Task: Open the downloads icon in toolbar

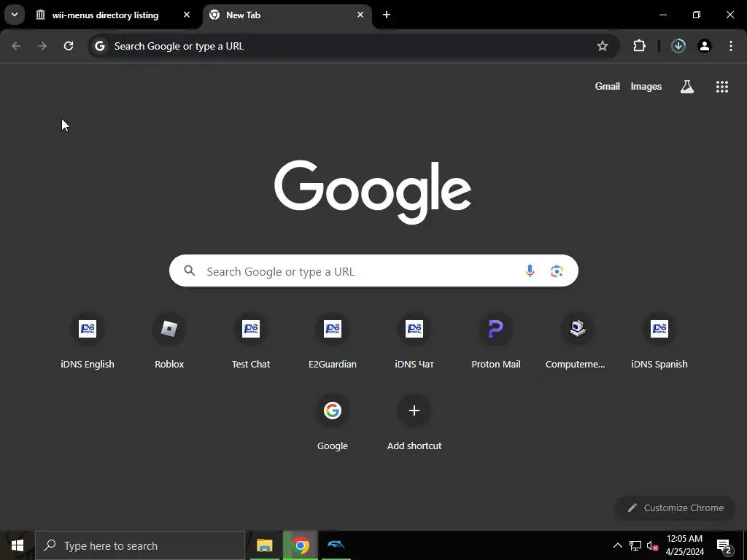Action: [x=678, y=46]
